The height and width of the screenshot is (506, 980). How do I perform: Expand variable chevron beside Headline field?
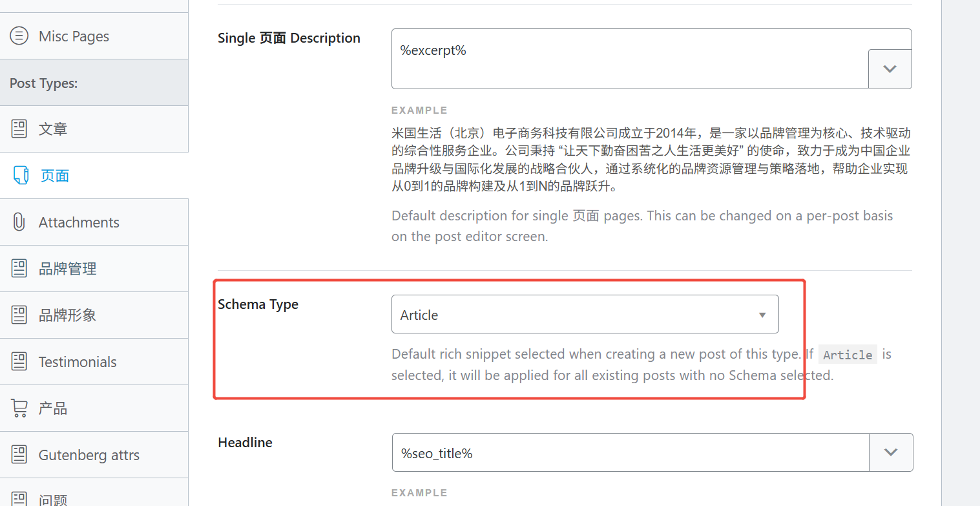[891, 452]
